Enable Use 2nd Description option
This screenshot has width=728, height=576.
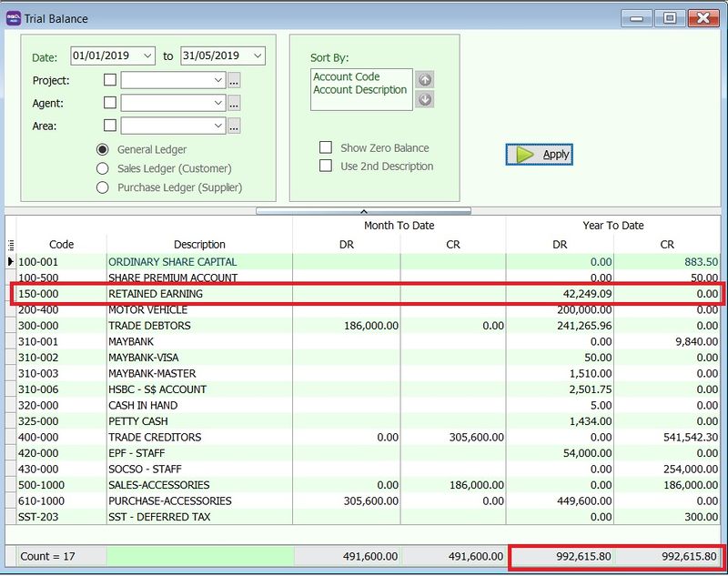[326, 167]
